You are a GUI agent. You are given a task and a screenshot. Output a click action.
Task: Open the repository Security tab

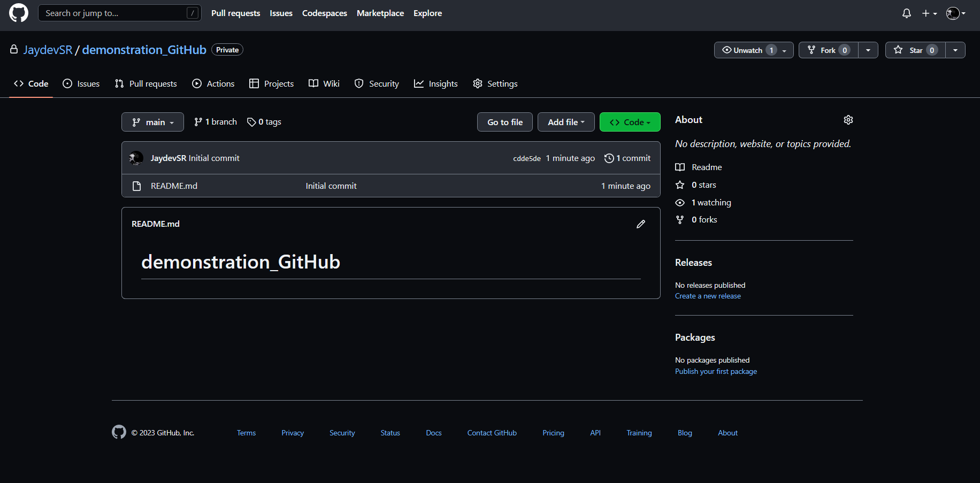377,83
